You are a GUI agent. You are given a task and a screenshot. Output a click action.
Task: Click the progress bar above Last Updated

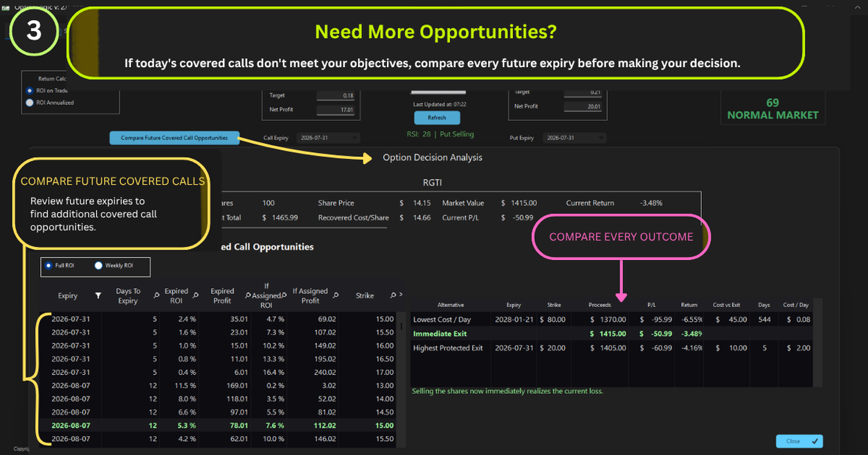(x=437, y=91)
